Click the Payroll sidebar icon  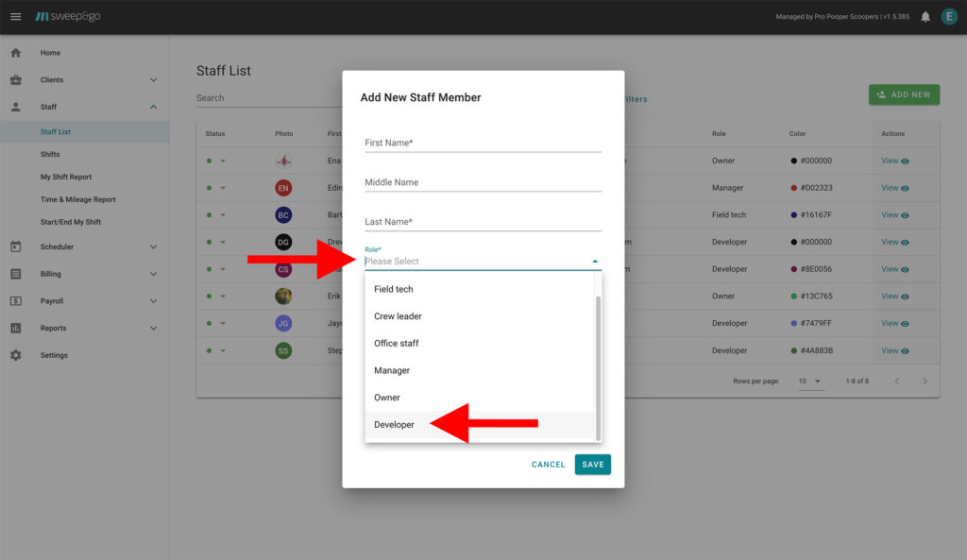click(x=15, y=301)
